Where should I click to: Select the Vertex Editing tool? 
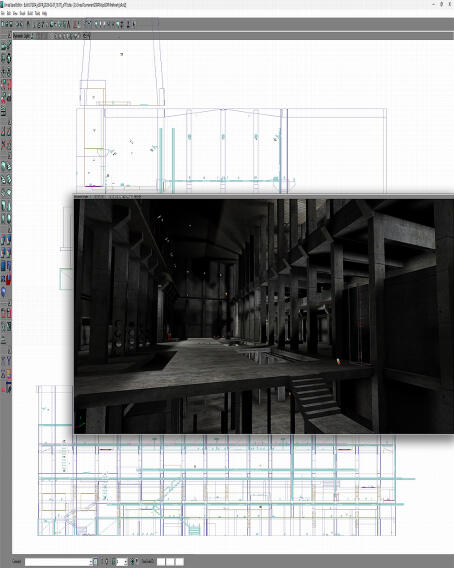click(x=9, y=46)
